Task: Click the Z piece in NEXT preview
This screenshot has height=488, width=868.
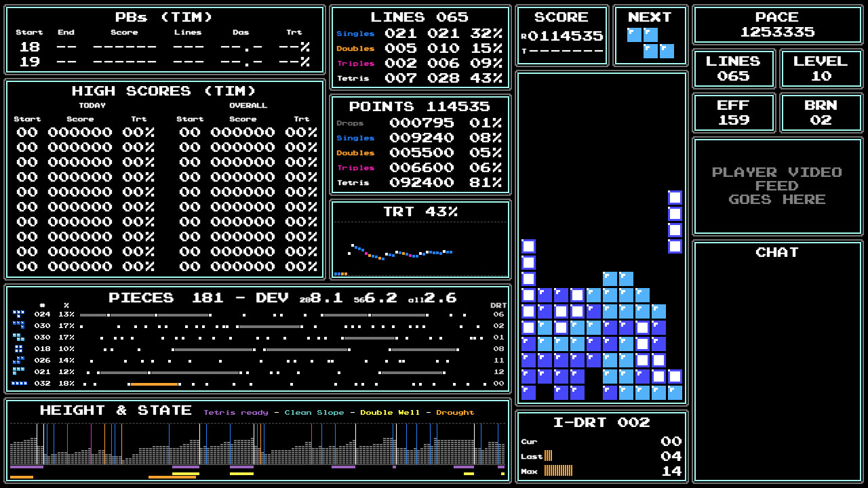Action: pyautogui.click(x=650, y=43)
